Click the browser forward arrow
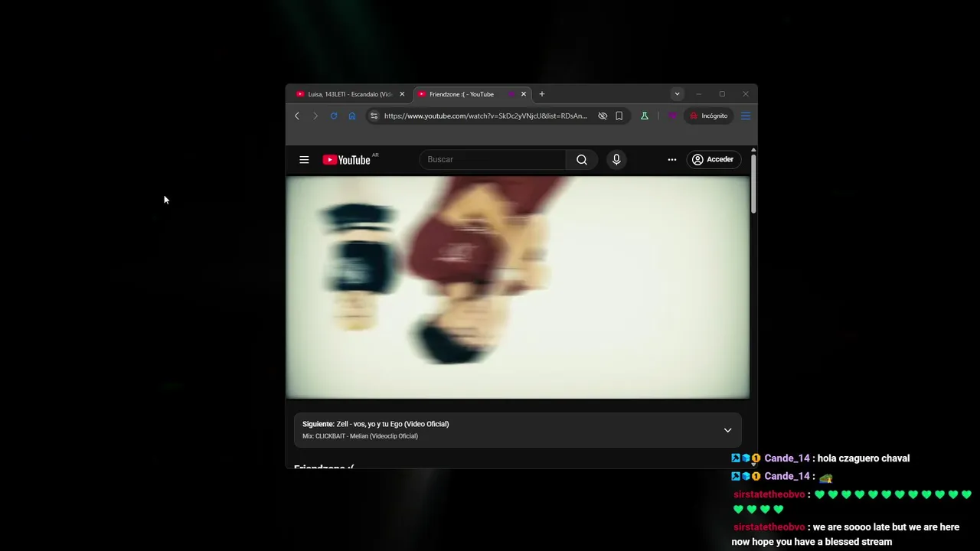Screen dimensions: 980x551 315,116
